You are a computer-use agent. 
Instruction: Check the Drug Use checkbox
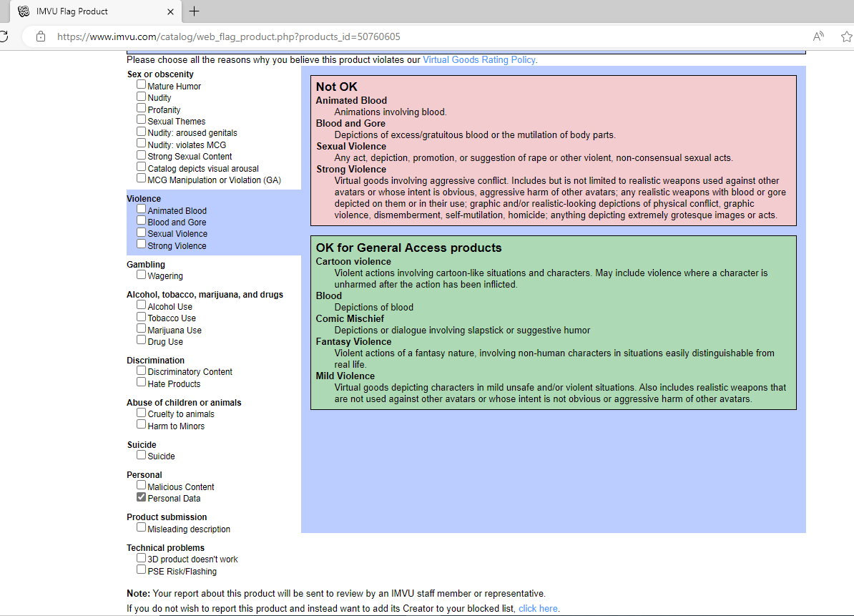(x=141, y=340)
